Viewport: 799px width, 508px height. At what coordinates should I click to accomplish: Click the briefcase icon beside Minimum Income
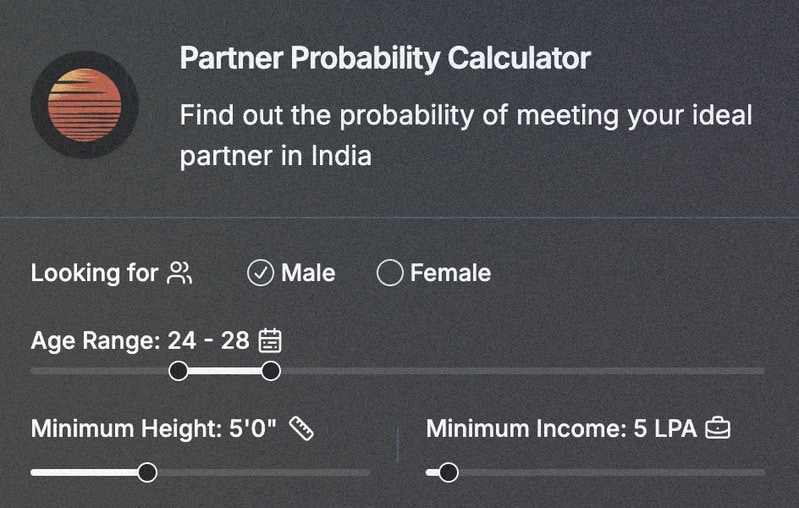coord(718,429)
